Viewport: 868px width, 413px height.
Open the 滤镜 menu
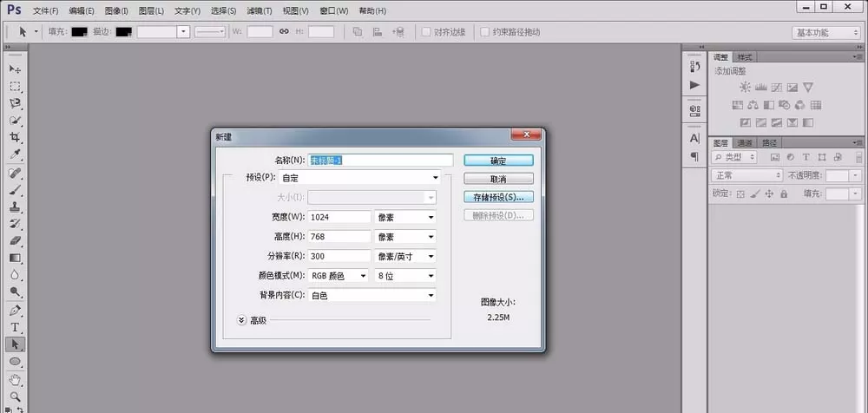[259, 11]
